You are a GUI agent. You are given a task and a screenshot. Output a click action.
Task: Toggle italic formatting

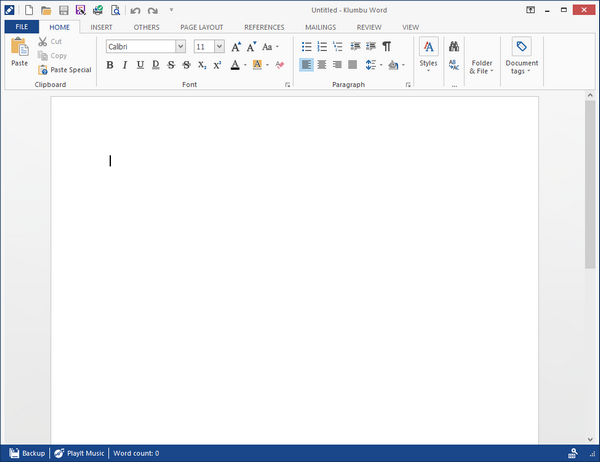click(125, 65)
